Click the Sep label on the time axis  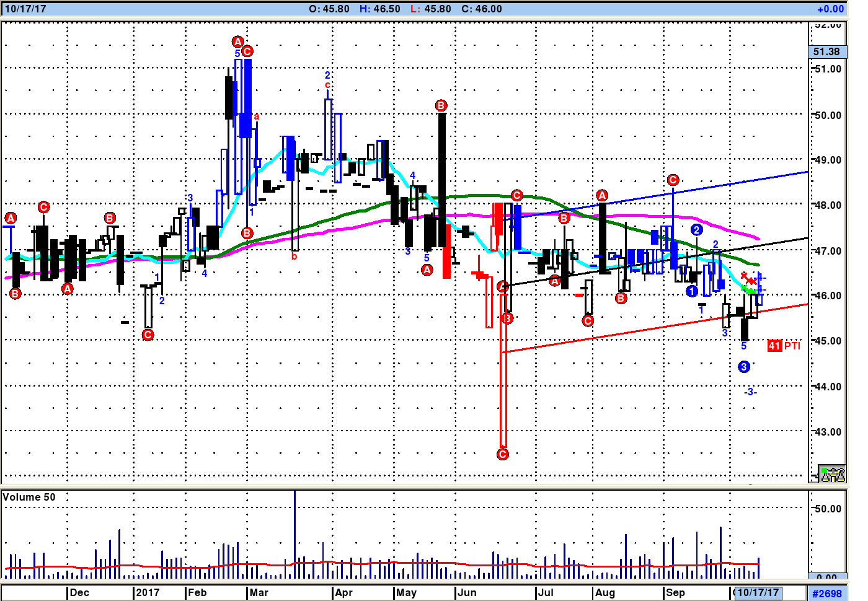coord(675,592)
